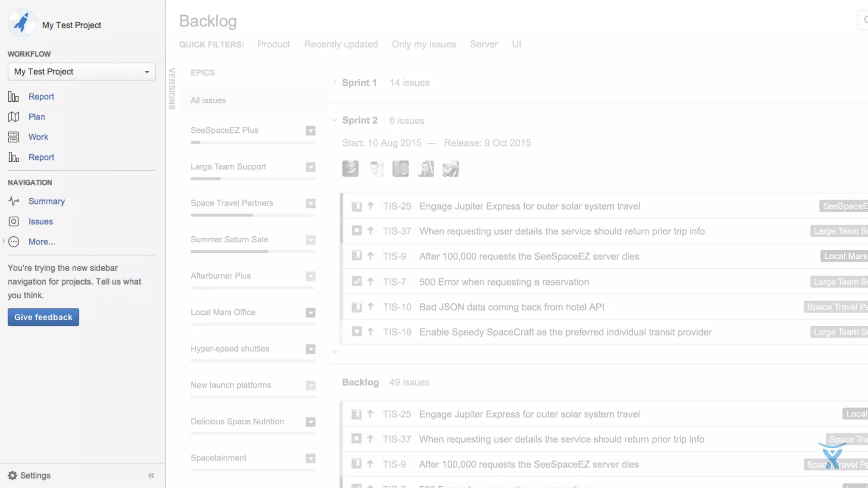Viewport: 868px width, 488px height.
Task: Click the first assignee avatar in Sprint 2
Action: coord(350,169)
